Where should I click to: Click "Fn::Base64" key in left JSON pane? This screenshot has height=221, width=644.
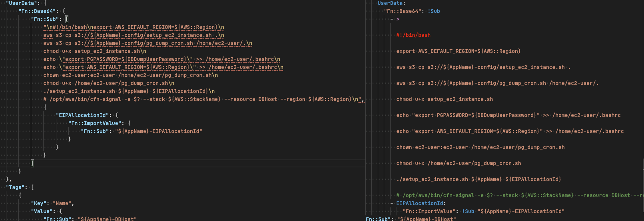tap(38, 11)
